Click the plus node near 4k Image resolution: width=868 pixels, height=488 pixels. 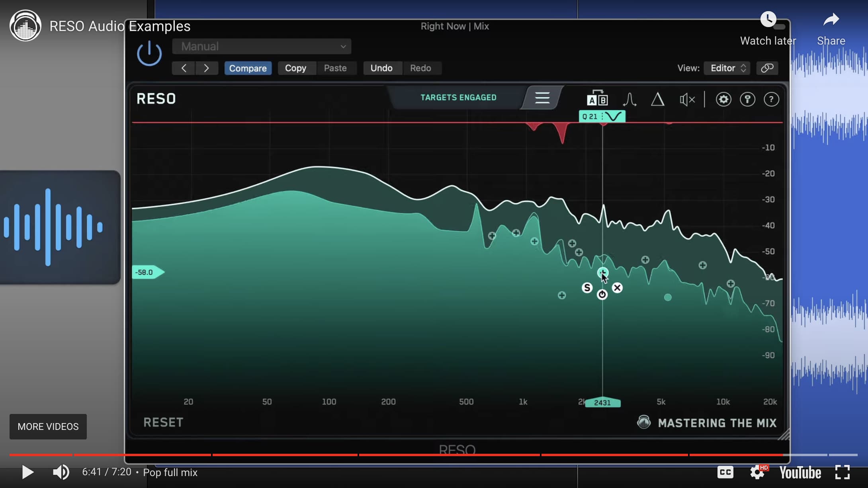[x=645, y=260]
